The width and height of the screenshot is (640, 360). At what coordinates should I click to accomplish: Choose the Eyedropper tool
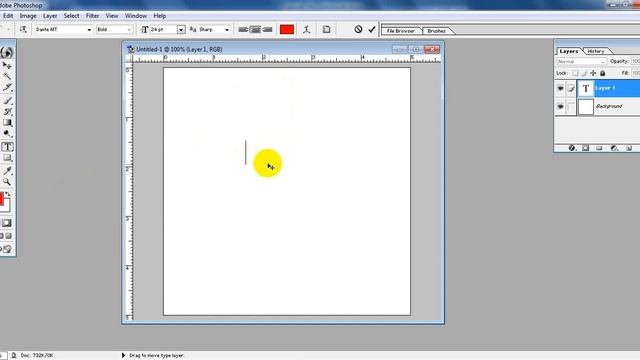pos(7,171)
